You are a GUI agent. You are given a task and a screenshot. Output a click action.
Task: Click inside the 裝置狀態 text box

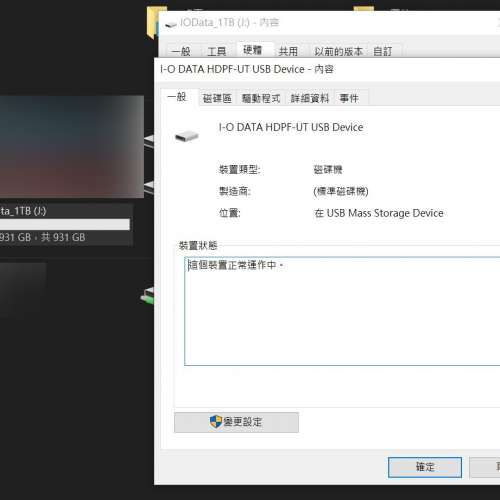click(342, 311)
